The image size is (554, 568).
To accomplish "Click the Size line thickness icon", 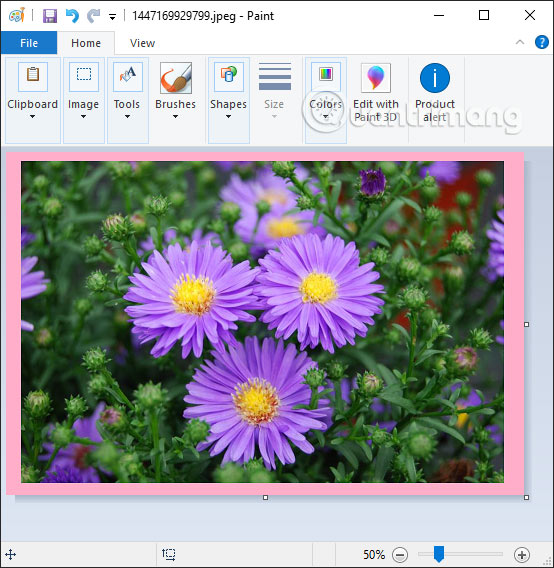I will click(275, 76).
